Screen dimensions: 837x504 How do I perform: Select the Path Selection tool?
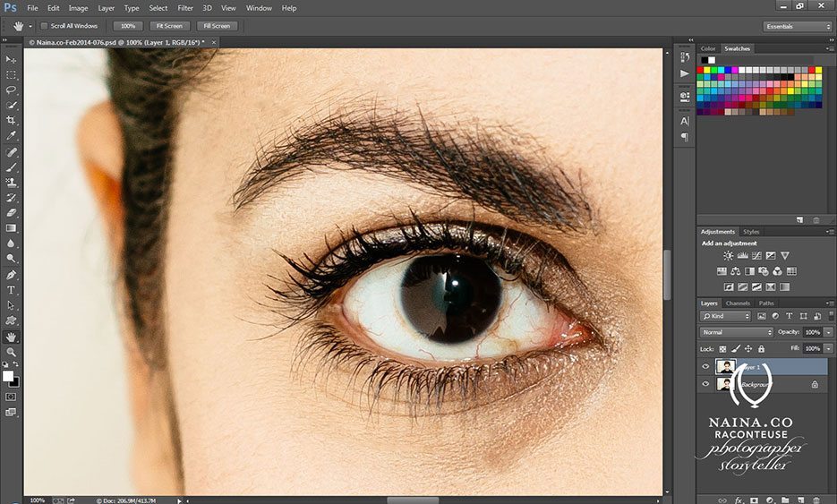(x=11, y=305)
